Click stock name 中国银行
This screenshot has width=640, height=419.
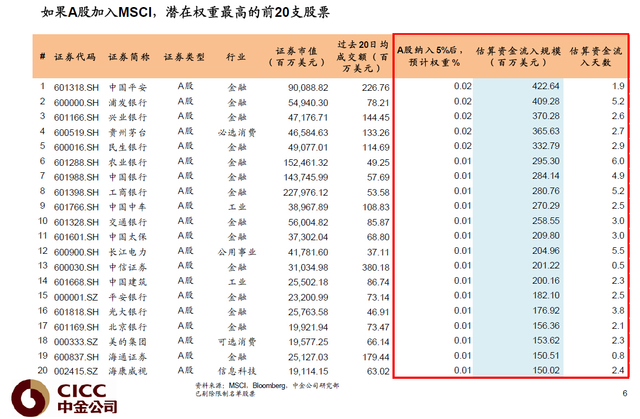coord(128,177)
